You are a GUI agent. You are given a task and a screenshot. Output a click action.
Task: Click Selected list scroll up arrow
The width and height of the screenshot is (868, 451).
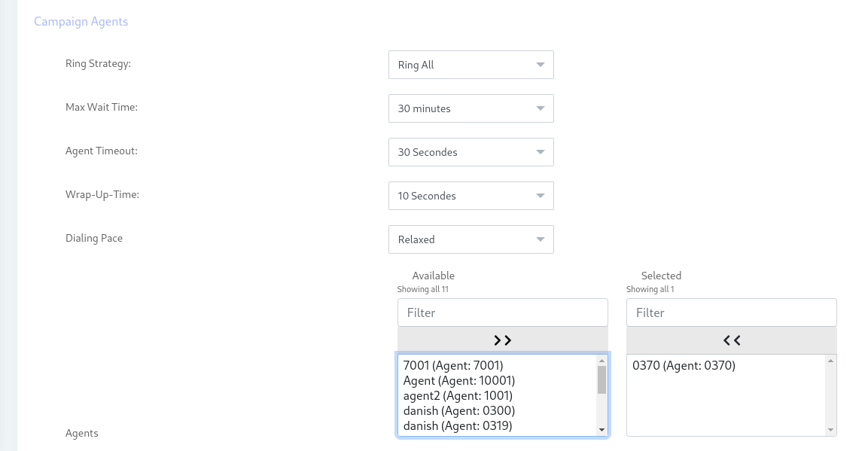coord(830,361)
